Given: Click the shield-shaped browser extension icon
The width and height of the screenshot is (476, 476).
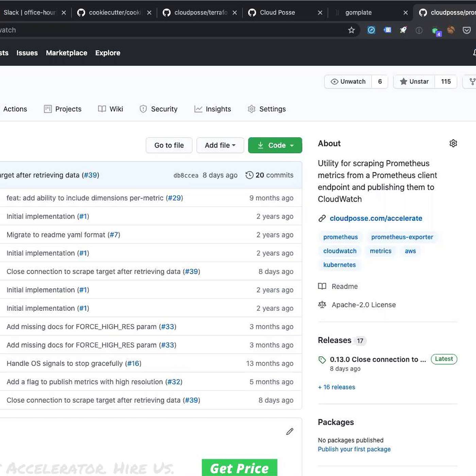Looking at the screenshot, I should 466,30.
